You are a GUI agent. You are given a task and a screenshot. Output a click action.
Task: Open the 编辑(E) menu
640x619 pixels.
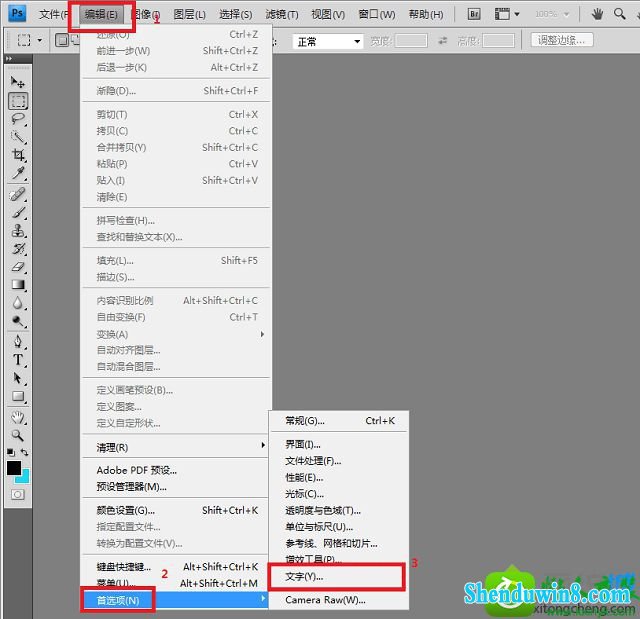coord(101,15)
